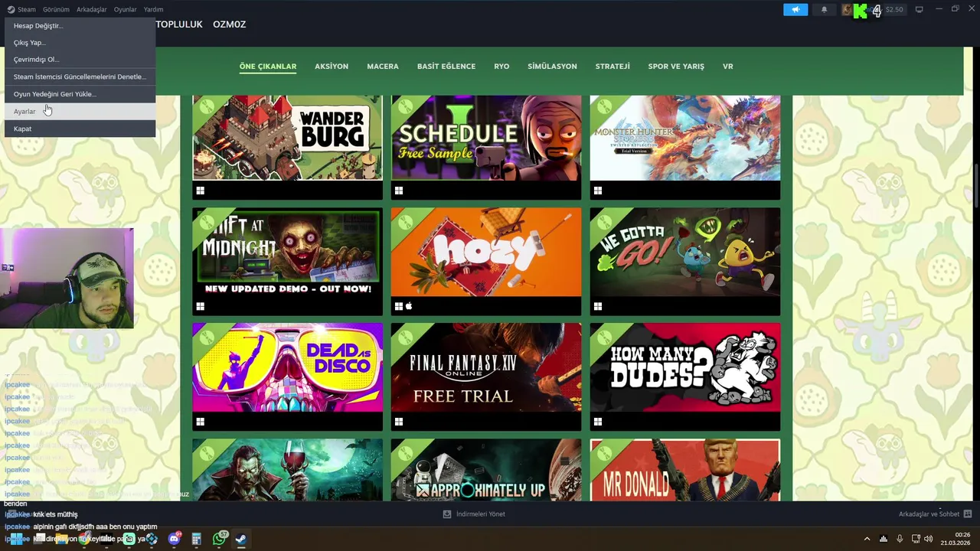The width and height of the screenshot is (980, 551).
Task: Open Final Fantasy XIV Free Trial card
Action: coord(486,377)
